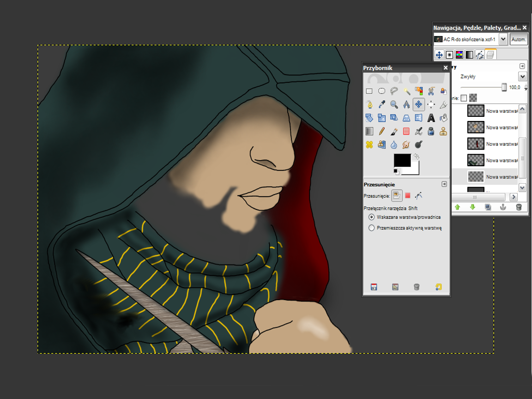Viewport: 532px width, 399px height.
Task: Enable Przemieszcza aktywną warstwę radio option
Action: (x=371, y=227)
